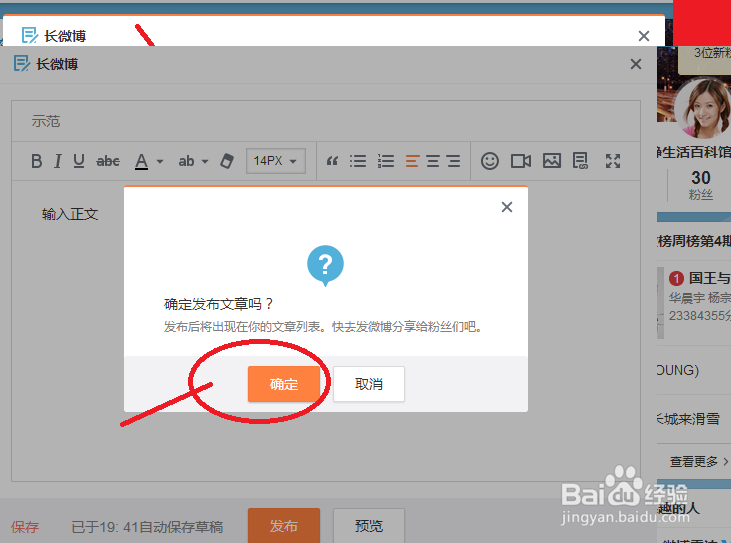Click the 输入正文 body text area
The width and height of the screenshot is (731, 543).
point(70,214)
